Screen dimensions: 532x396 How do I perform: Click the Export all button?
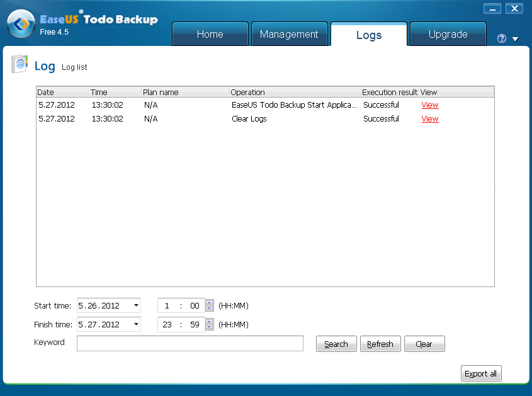[481, 373]
